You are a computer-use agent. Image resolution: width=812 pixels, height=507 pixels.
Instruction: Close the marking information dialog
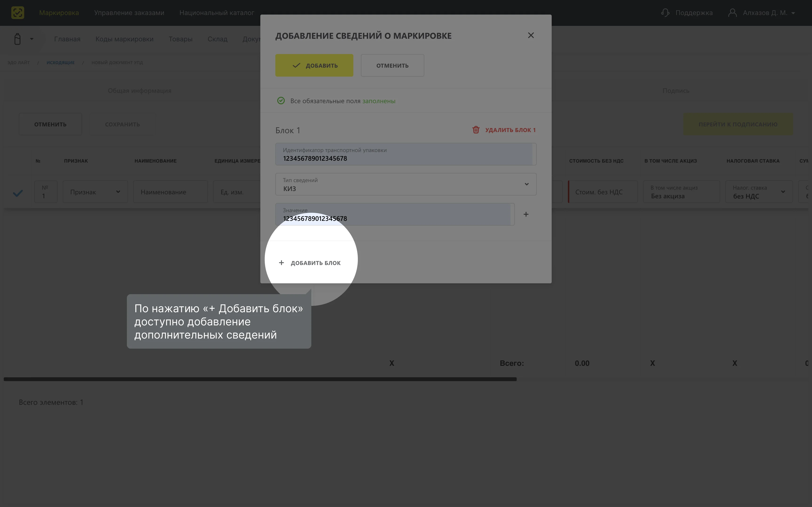point(531,35)
